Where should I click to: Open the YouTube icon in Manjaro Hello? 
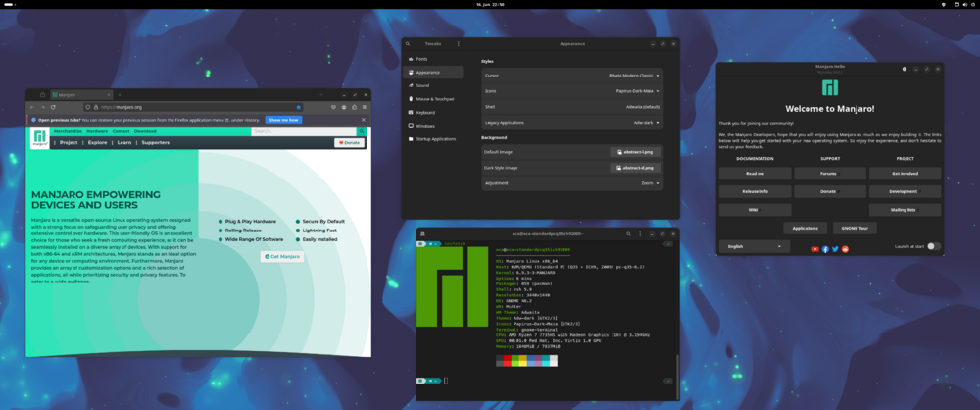point(815,249)
